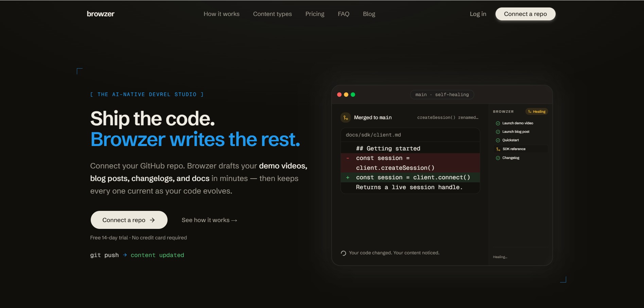Click the yellow window dot
Viewport: 644px width, 308px height.
(x=346, y=95)
